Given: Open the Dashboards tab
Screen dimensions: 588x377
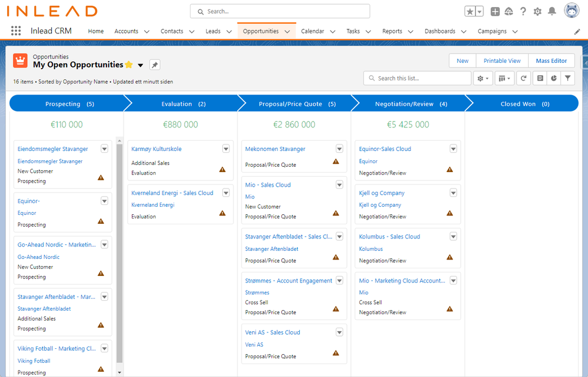Looking at the screenshot, I should pyautogui.click(x=440, y=31).
